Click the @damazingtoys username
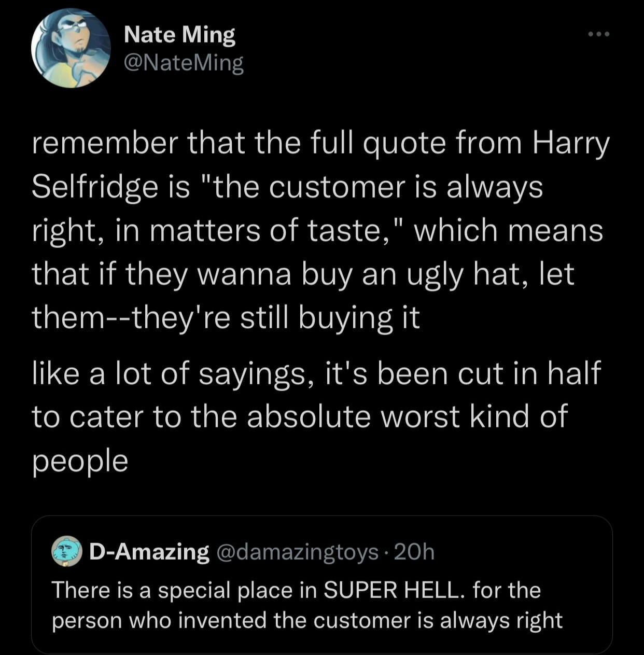The height and width of the screenshot is (655, 644). pyautogui.click(x=298, y=552)
